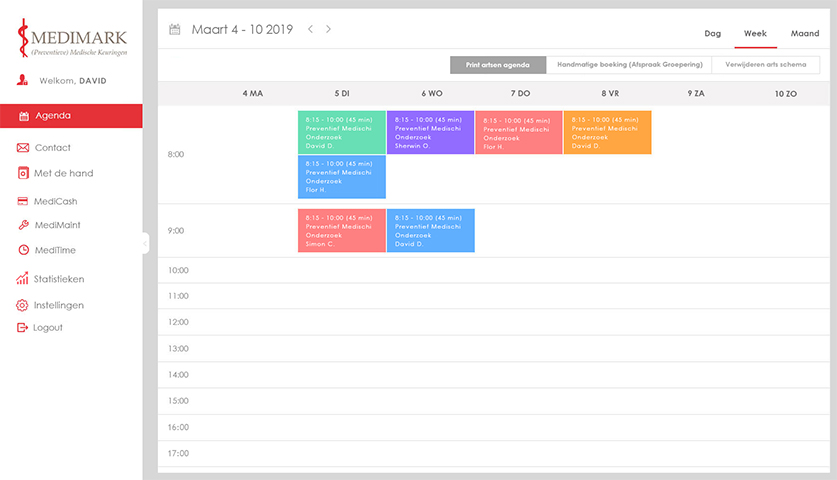The image size is (837, 480).
Task: Go to next week with right chevron
Action: (x=329, y=30)
